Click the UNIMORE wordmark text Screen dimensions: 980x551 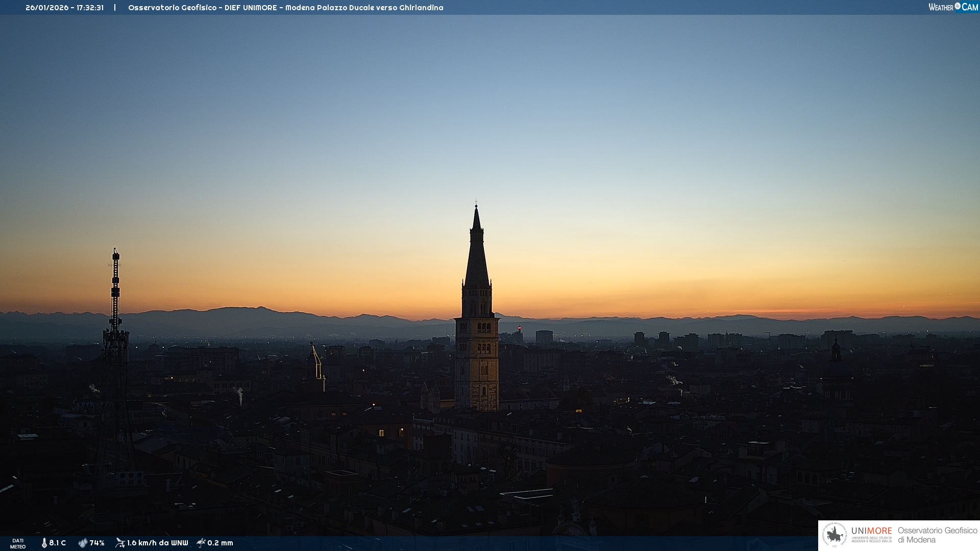(x=871, y=531)
